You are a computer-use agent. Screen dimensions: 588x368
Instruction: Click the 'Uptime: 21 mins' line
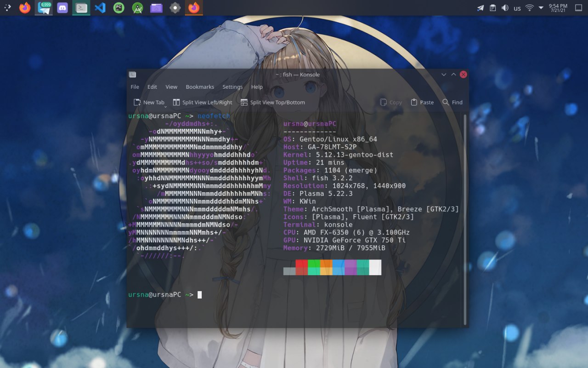coord(314,162)
